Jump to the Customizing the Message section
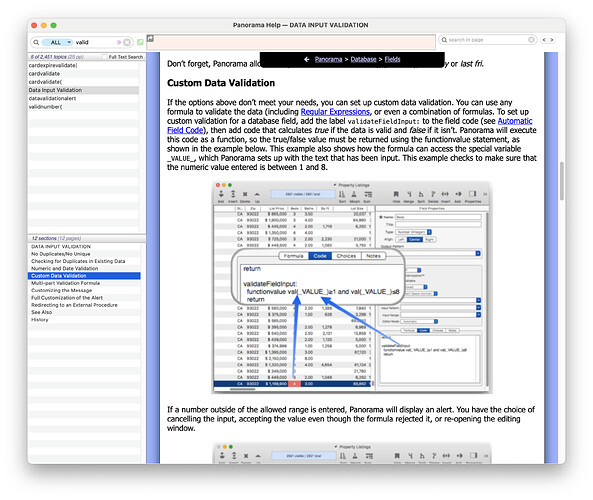The width and height of the screenshot is (593, 500). pyautogui.click(x=84, y=290)
